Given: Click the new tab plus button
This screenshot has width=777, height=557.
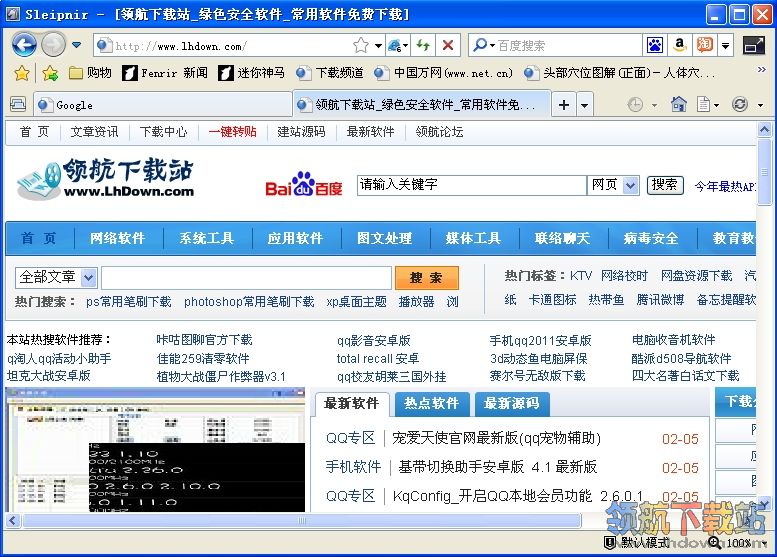Looking at the screenshot, I should coord(563,105).
